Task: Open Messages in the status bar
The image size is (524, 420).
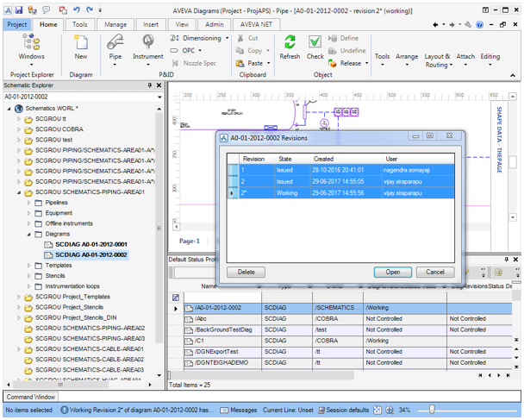Action: (239, 410)
